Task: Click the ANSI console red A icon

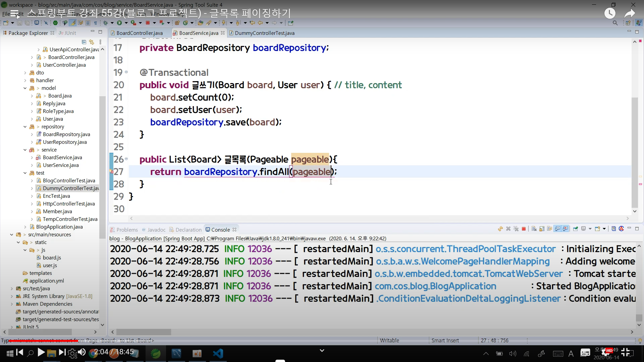Action: point(621,229)
